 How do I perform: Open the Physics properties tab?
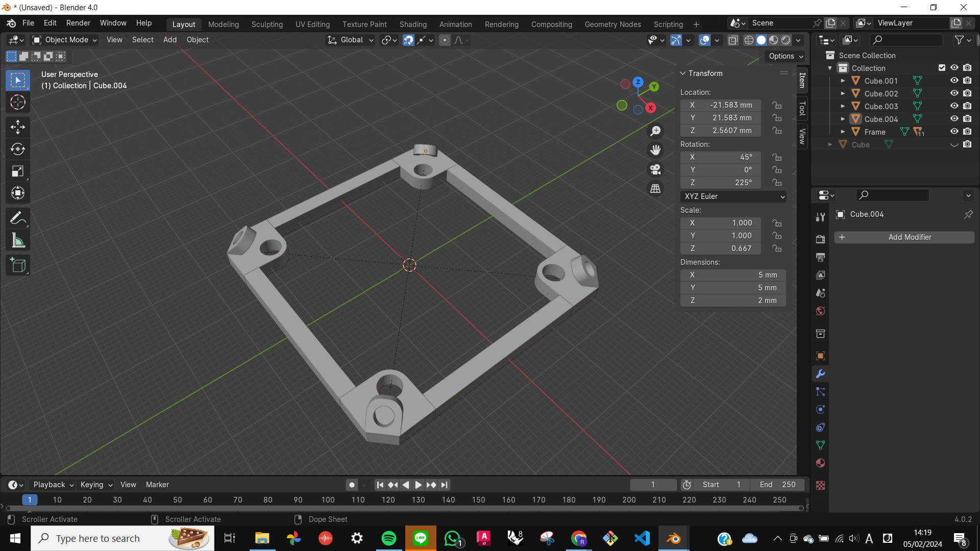click(820, 410)
